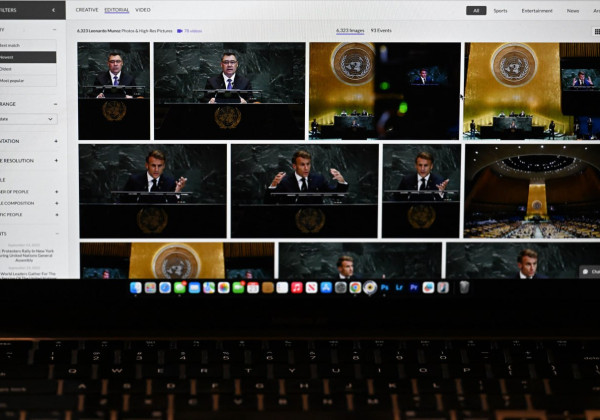This screenshot has width=600, height=420.
Task: Open Photoshop from the dock
Action: click(384, 288)
